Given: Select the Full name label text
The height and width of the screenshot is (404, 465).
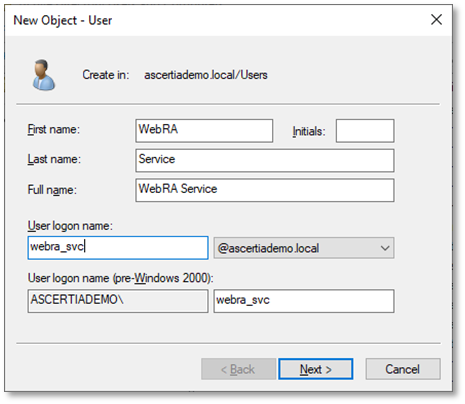Looking at the screenshot, I should [52, 190].
